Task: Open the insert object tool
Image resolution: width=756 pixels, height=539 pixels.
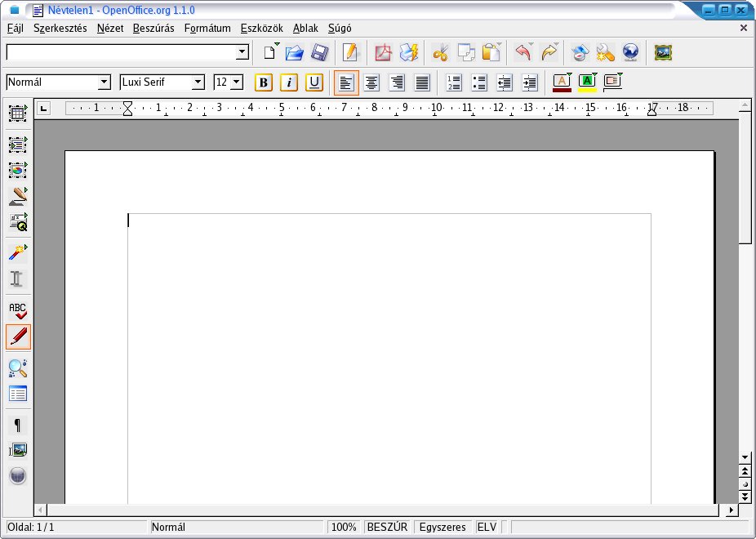Action: coord(18,170)
